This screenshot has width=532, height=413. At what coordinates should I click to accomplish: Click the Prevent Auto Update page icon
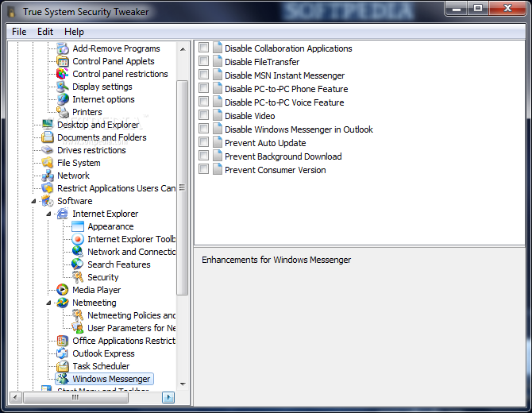coord(217,142)
